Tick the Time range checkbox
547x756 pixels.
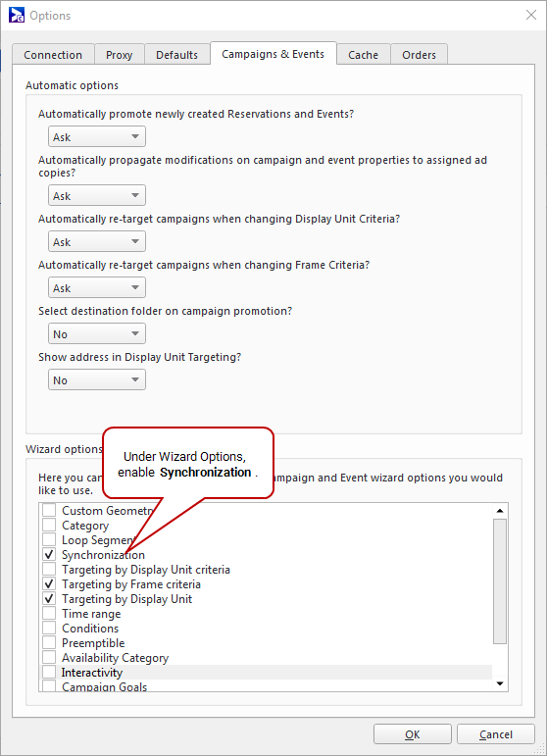49,614
